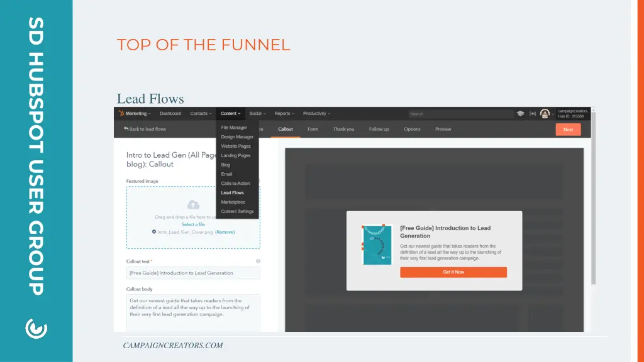
Task: Click the campaigncreators Hub ID account label
Action: point(572,114)
